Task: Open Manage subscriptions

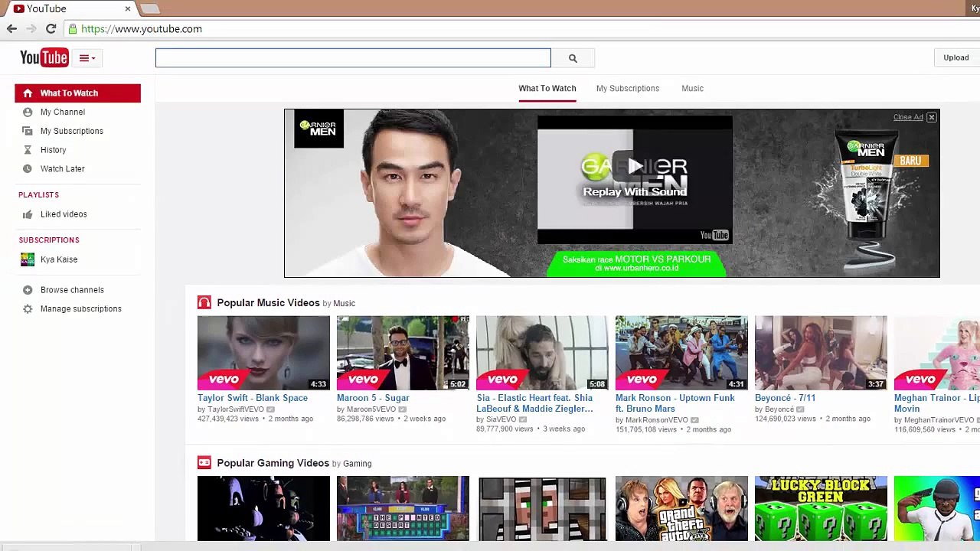Action: (x=81, y=309)
